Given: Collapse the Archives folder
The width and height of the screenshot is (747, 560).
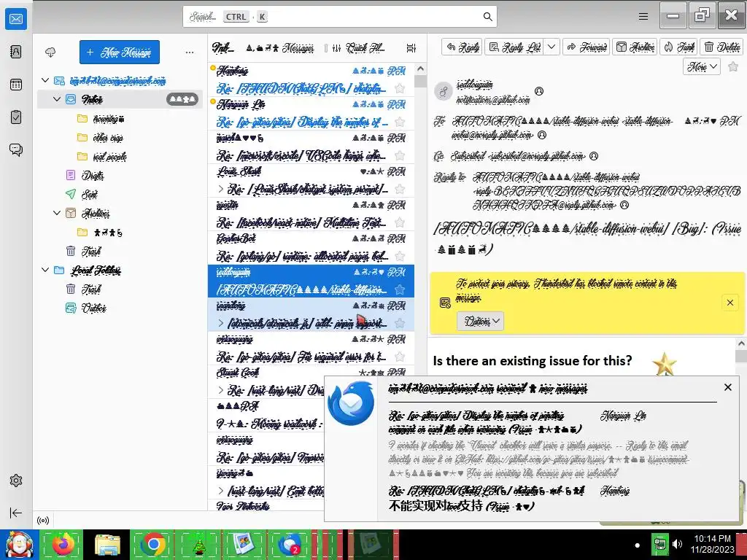Looking at the screenshot, I should (x=57, y=213).
